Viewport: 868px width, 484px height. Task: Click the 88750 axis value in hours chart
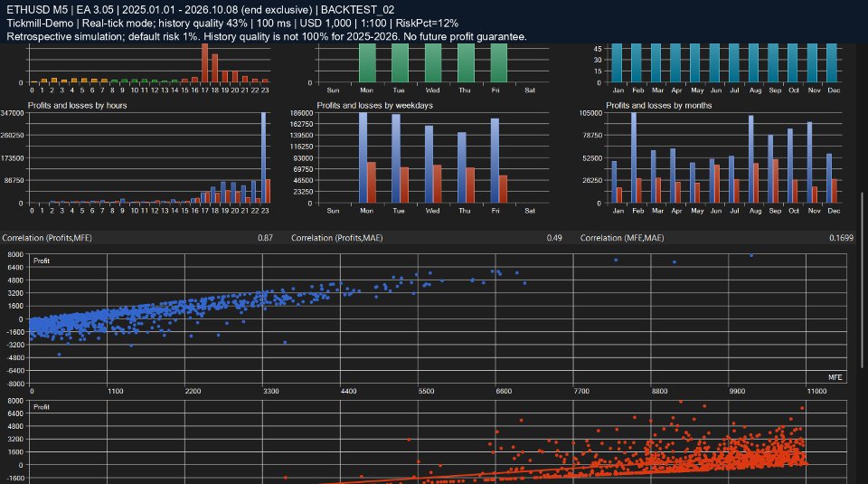click(14, 181)
